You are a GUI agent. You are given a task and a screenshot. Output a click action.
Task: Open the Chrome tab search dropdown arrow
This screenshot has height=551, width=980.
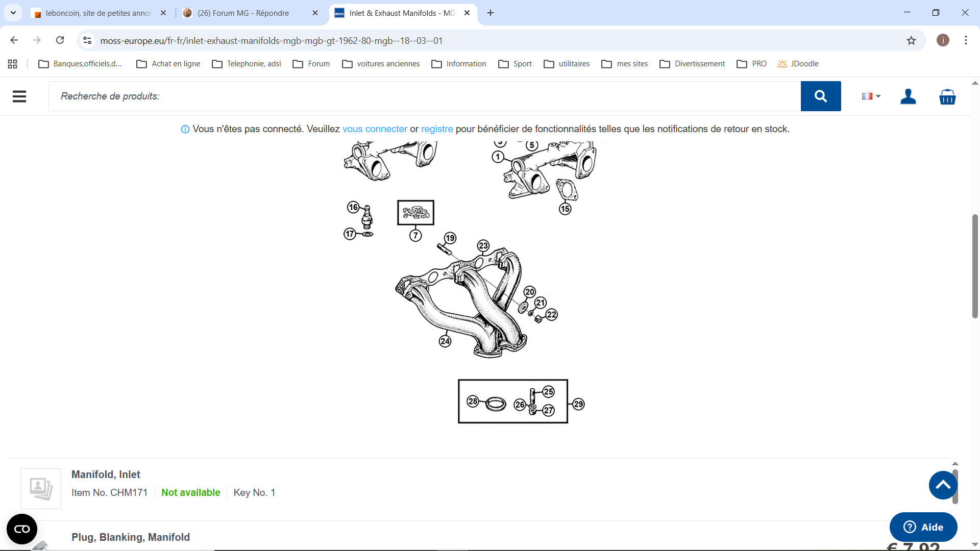[x=13, y=13]
